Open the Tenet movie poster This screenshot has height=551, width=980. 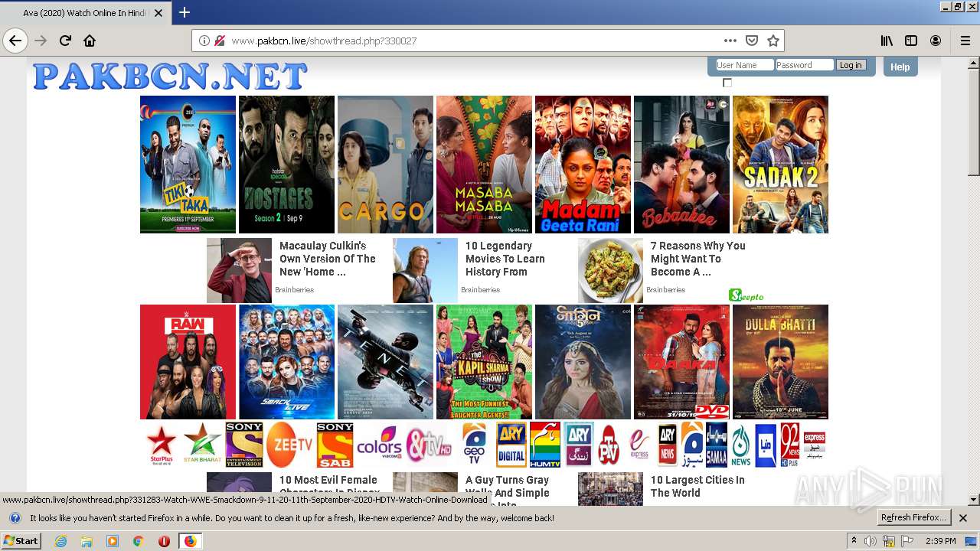click(x=385, y=362)
